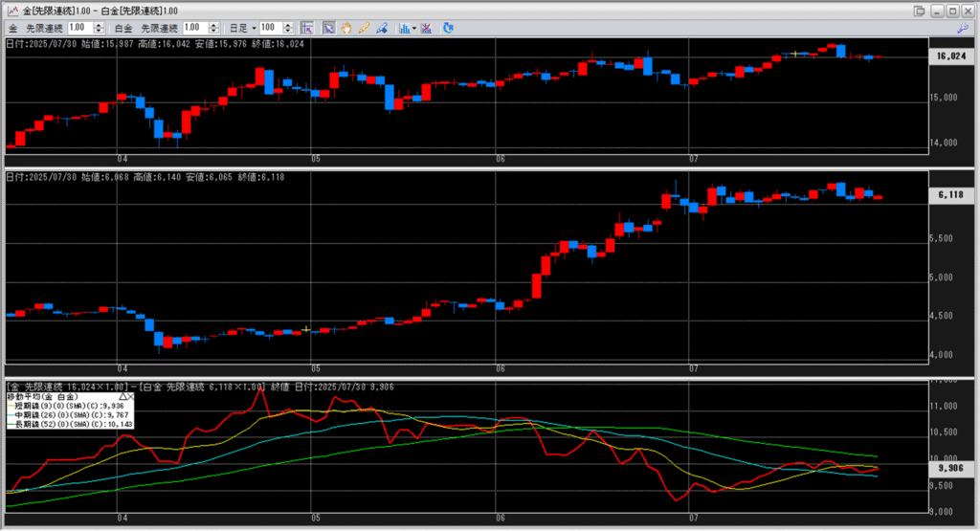Click the 白金 symbol label in toolbar

(x=125, y=28)
